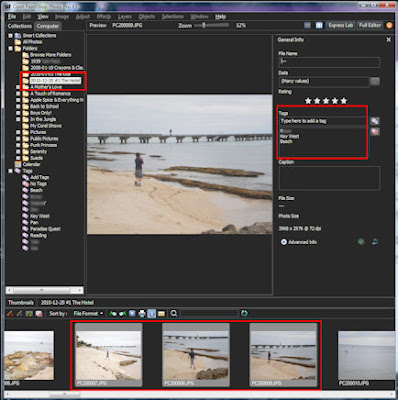Open the Date calendar picker button
This screenshot has height=400, width=398.
(375, 81)
